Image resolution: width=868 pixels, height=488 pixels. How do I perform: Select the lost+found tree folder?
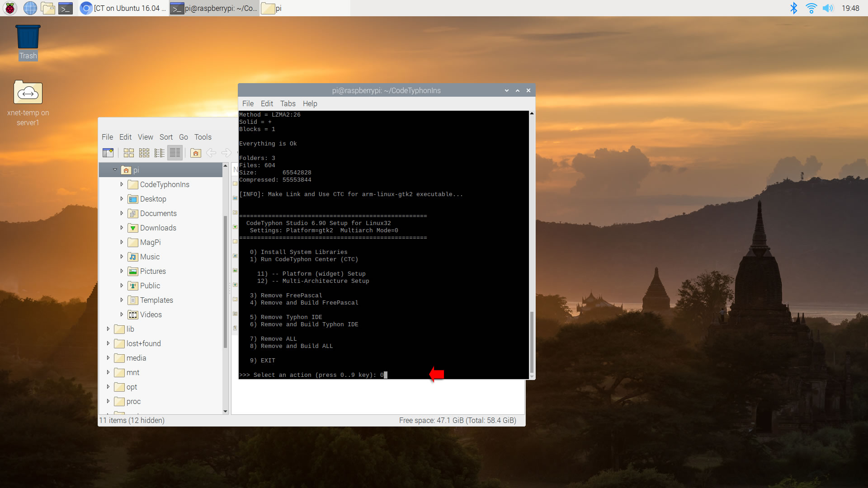tap(137, 343)
